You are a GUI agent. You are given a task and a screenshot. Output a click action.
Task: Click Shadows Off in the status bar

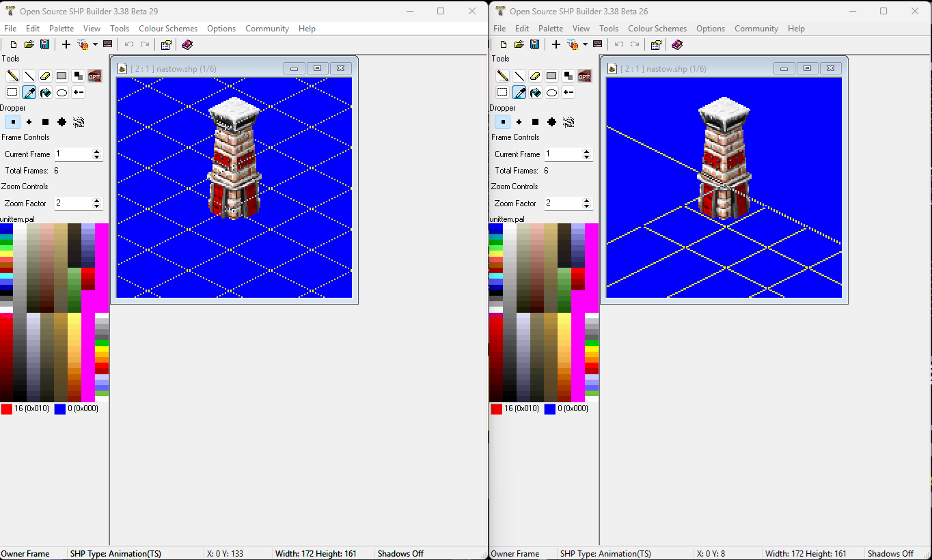[400, 553]
